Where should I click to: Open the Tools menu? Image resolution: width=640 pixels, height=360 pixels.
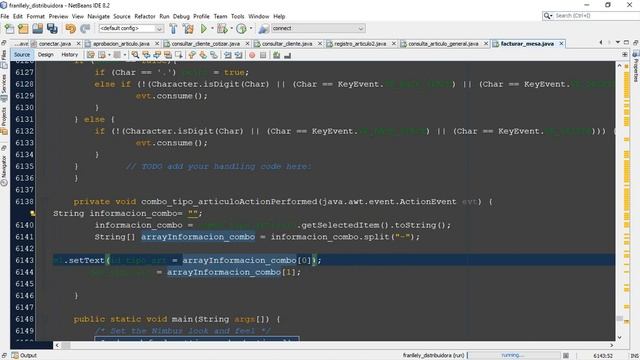[238, 16]
